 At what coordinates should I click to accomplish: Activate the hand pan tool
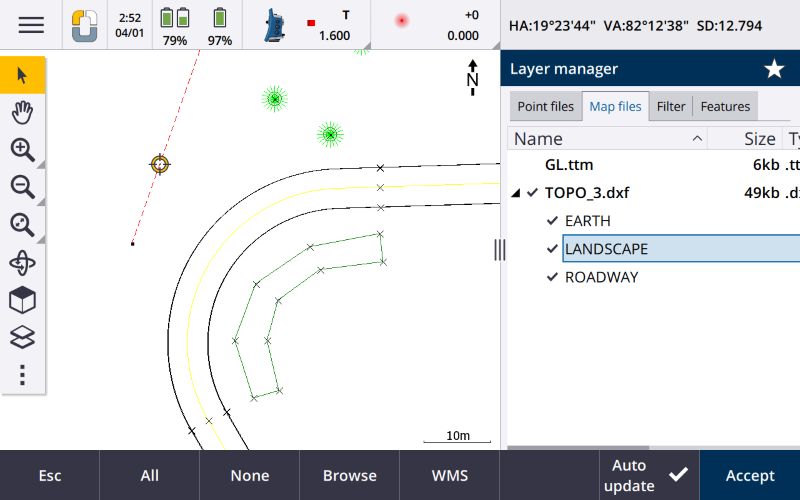(x=22, y=112)
